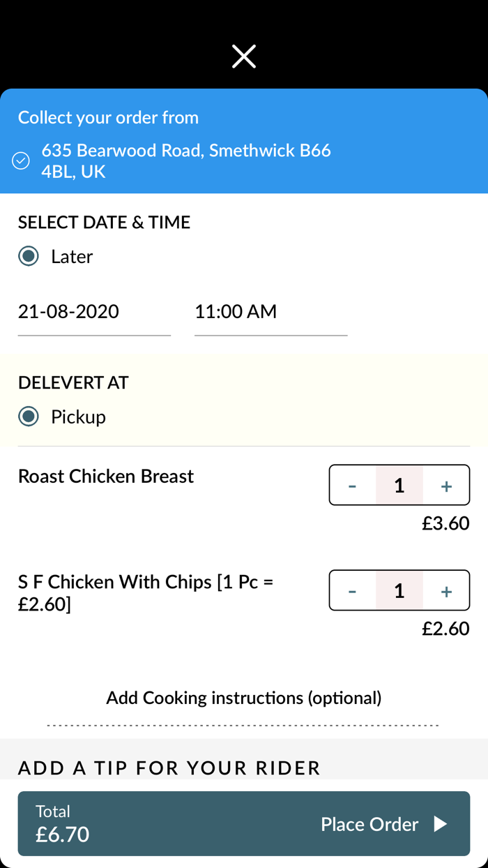
Task: Select the Roast Chicken Breast item name
Action: 106,476
